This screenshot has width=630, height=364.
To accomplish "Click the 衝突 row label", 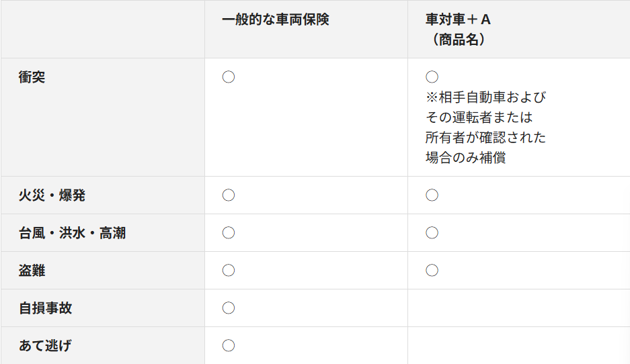I will 32,77.
